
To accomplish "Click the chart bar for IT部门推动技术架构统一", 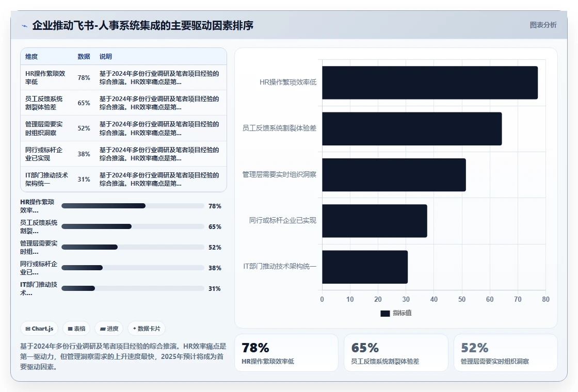I will (365, 267).
